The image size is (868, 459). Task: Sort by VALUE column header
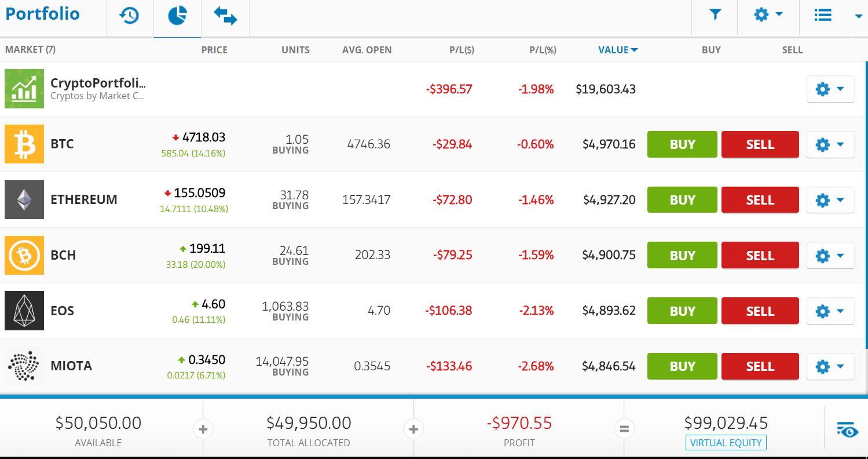click(618, 50)
